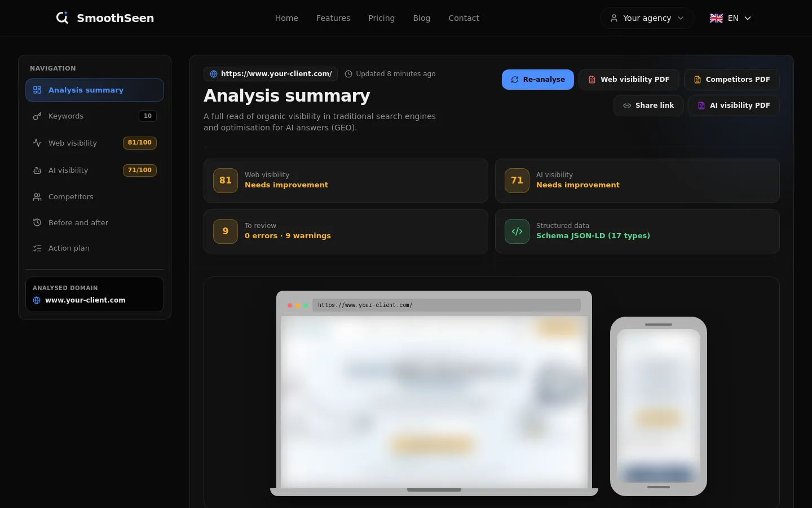Click the file icon on AI visibility PDF
The height and width of the screenshot is (508, 812).
click(x=701, y=106)
